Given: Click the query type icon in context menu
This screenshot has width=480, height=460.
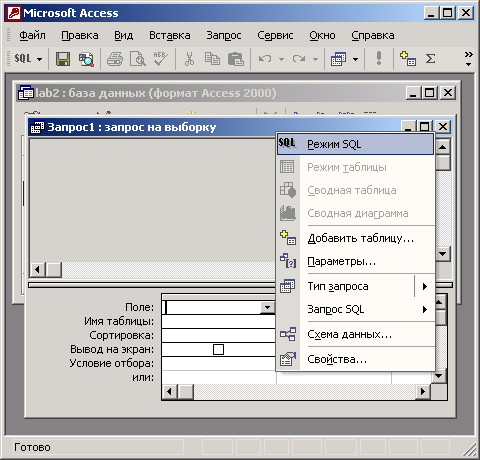Looking at the screenshot, I should tap(288, 286).
